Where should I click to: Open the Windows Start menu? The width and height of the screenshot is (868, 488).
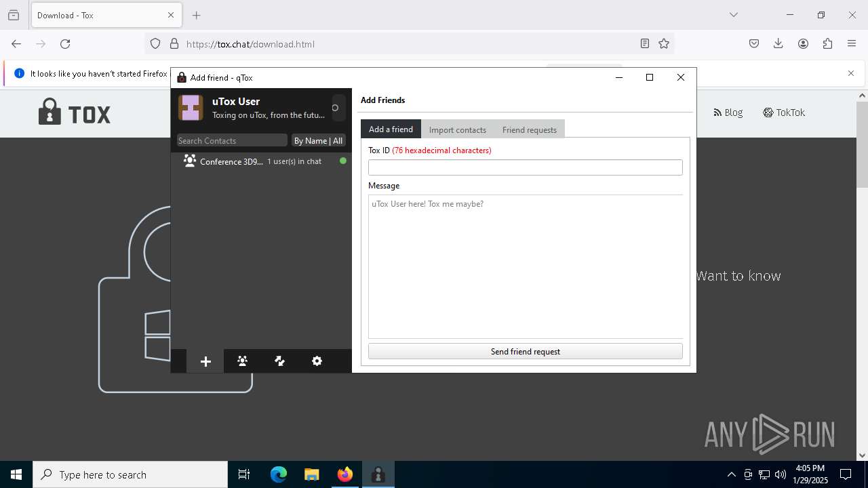point(16,474)
